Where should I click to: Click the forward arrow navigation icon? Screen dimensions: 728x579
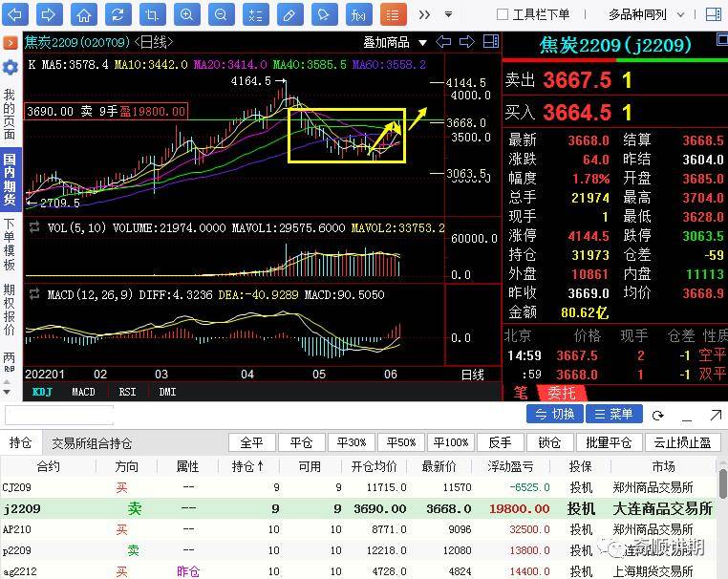(50, 14)
